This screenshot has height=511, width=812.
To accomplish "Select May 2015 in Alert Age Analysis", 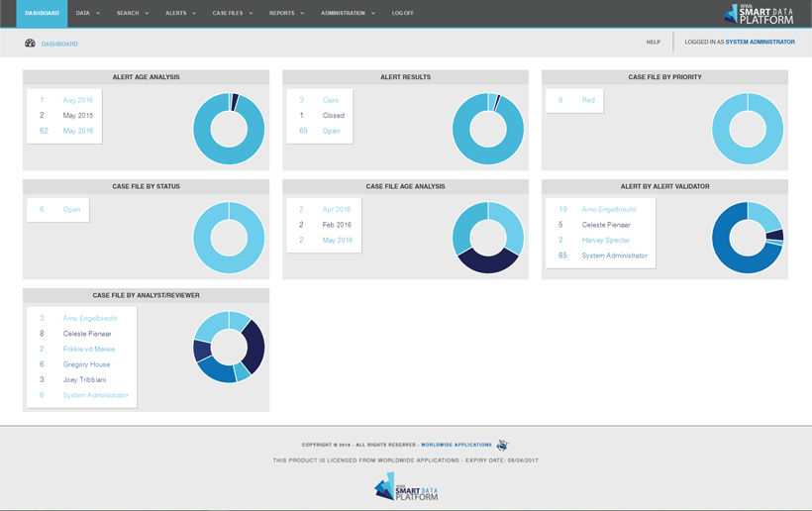I will point(77,116).
